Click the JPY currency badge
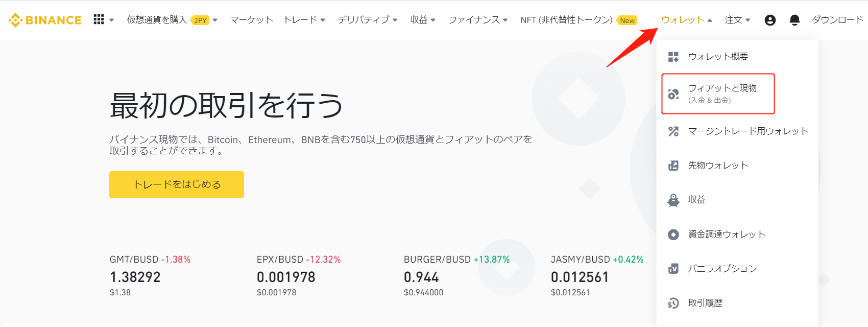Viewport: 868px width, 327px height. [201, 20]
